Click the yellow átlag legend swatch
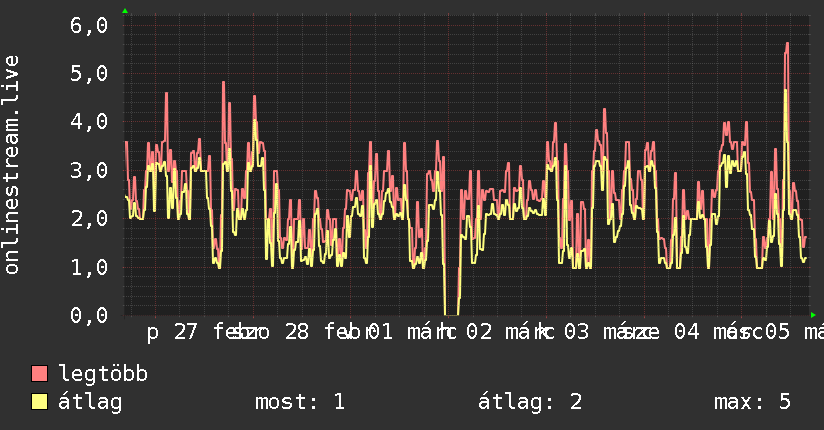The height and width of the screenshot is (430, 824). (x=39, y=402)
